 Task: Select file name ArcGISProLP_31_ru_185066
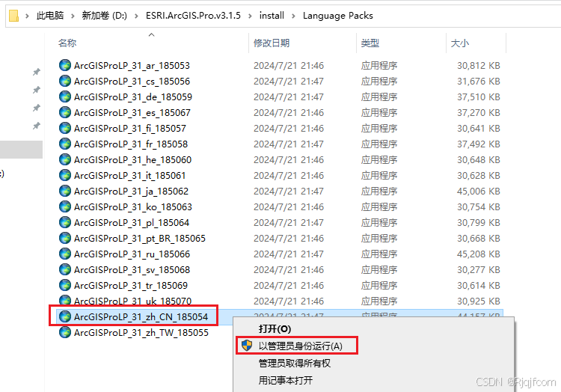coord(132,254)
